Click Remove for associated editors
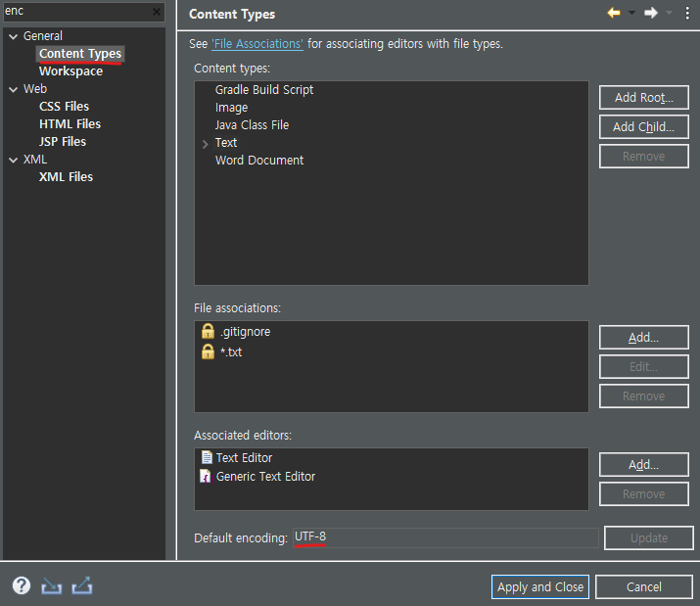The width and height of the screenshot is (700, 606). (644, 494)
